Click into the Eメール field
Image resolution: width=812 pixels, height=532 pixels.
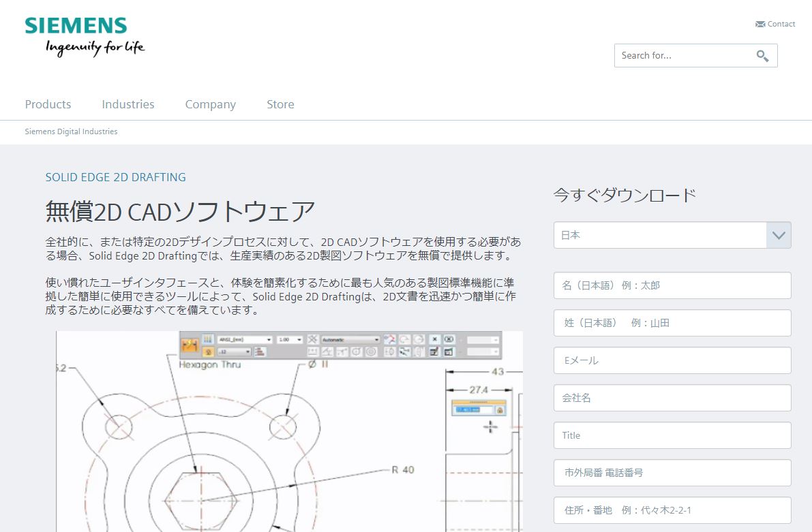[x=672, y=360]
